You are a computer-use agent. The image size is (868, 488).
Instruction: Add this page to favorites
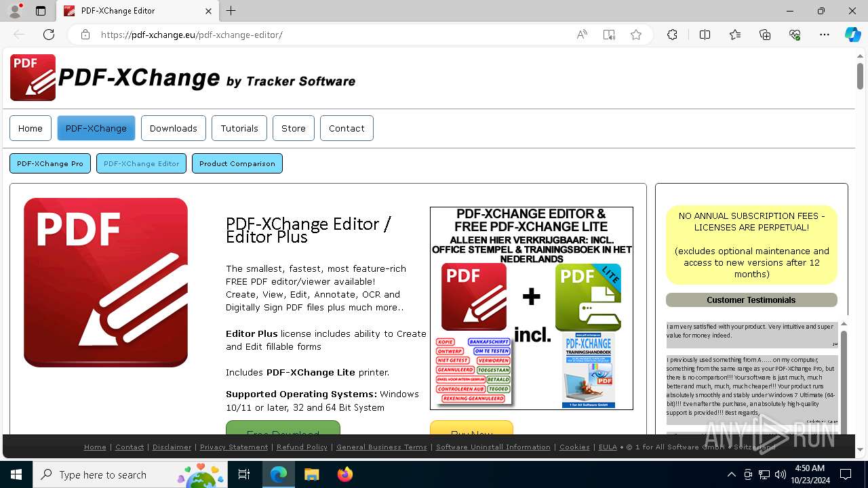[x=636, y=35]
